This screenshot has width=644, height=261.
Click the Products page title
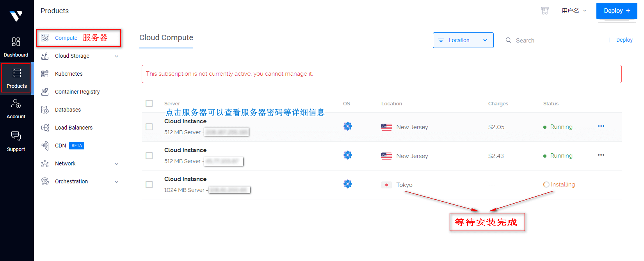click(55, 11)
